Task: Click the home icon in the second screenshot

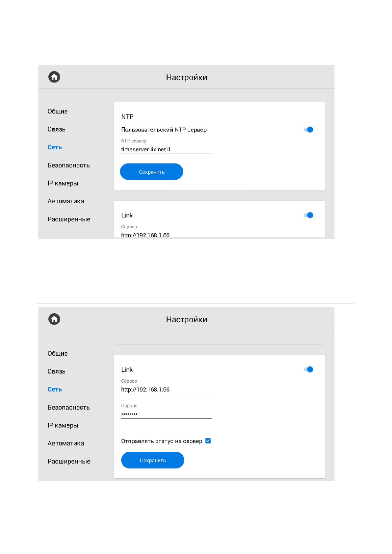Action: pos(54,319)
